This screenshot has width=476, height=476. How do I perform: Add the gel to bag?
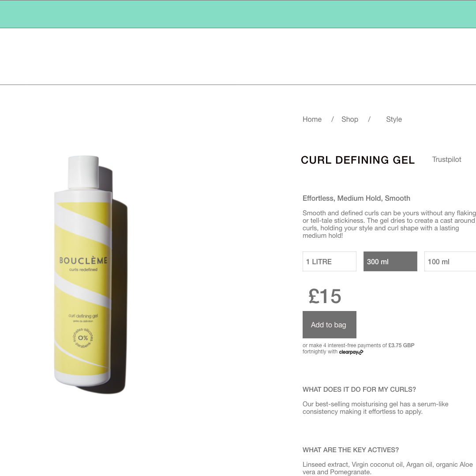pos(330,325)
